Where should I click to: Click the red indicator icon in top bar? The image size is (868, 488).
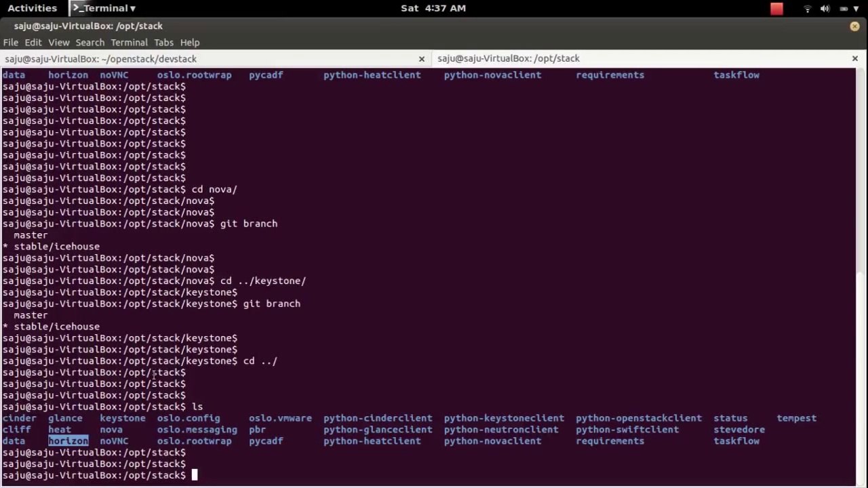[776, 8]
